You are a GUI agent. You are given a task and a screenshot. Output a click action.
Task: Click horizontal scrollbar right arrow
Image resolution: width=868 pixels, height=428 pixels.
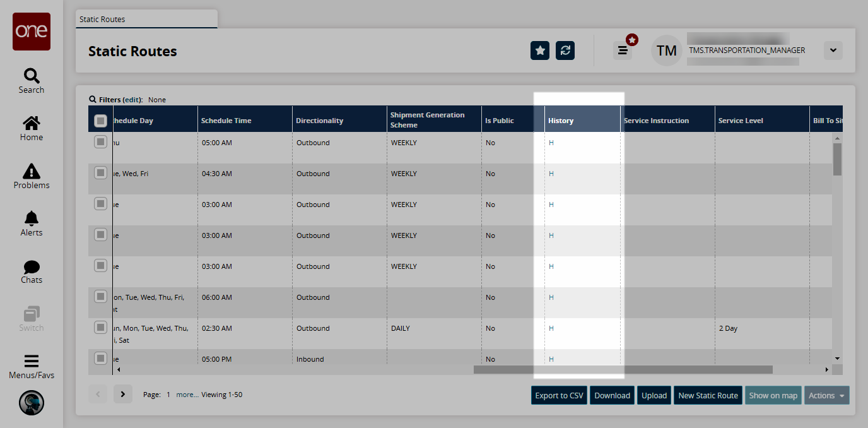point(827,369)
